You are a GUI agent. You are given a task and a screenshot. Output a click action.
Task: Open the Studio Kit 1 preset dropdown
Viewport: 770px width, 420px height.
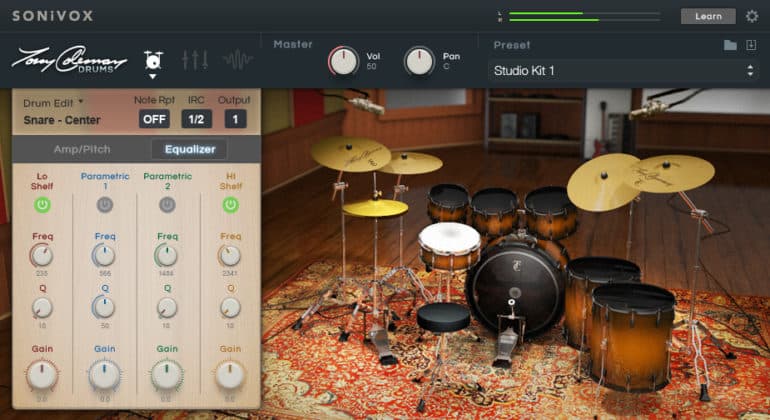[x=623, y=70]
